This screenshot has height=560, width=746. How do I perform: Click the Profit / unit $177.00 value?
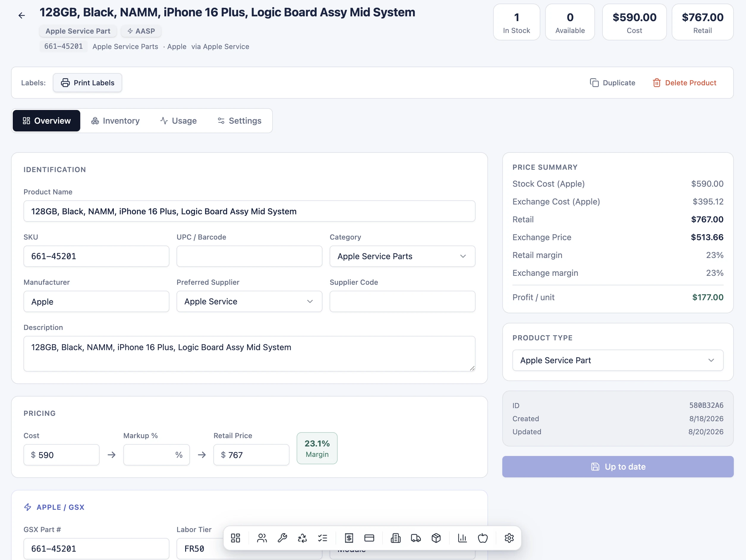tap(708, 297)
